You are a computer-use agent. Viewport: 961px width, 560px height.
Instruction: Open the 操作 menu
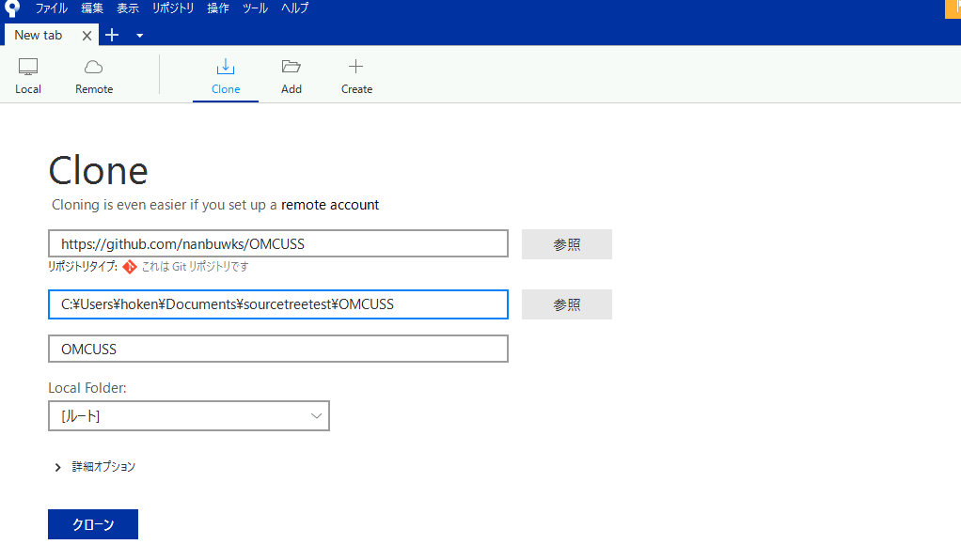pyautogui.click(x=217, y=8)
